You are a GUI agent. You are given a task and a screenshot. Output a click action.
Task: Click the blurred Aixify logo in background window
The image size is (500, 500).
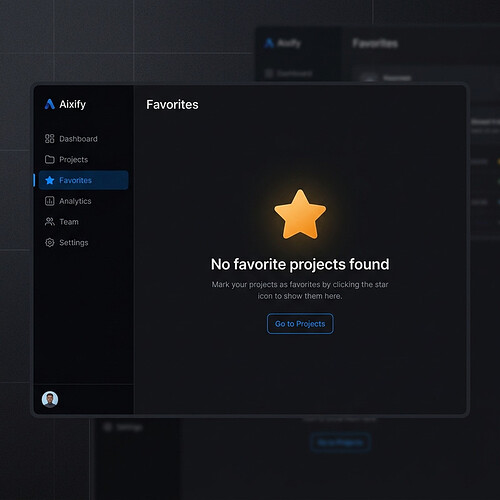click(269, 43)
